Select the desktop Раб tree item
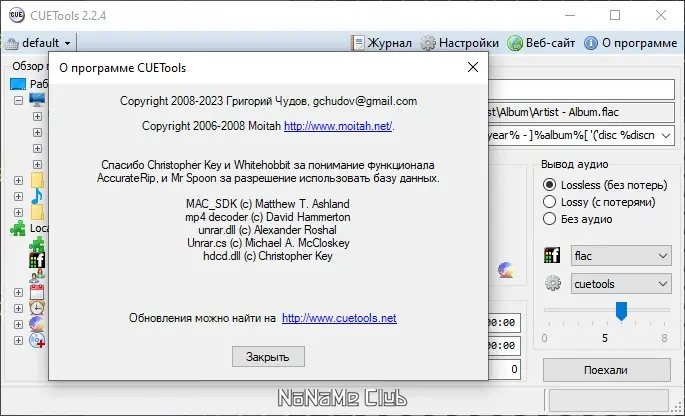685x416 pixels. [29, 84]
